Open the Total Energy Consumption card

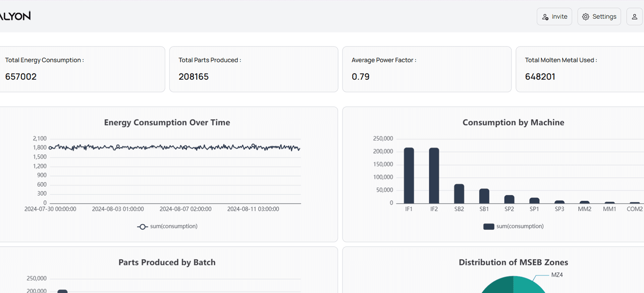point(82,69)
